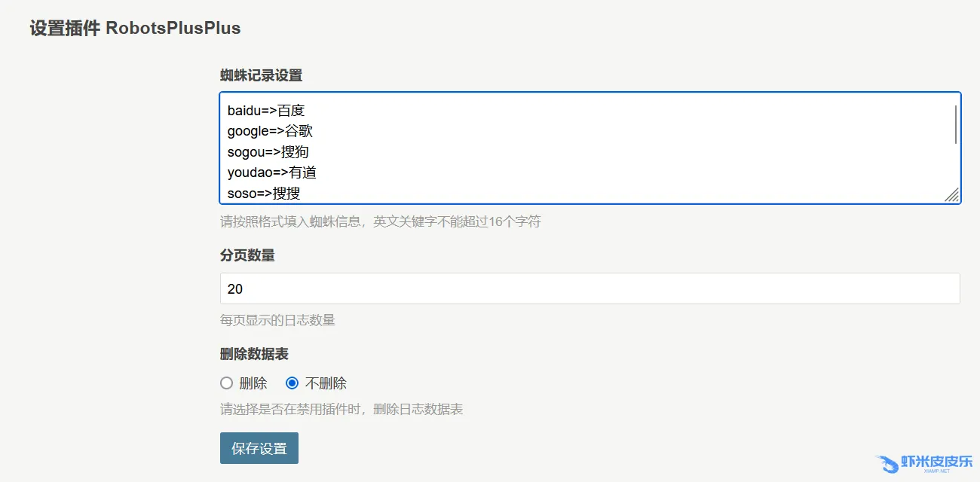Click the 删除数据表 field label
Viewport: 980px width, 482px height.
click(254, 354)
